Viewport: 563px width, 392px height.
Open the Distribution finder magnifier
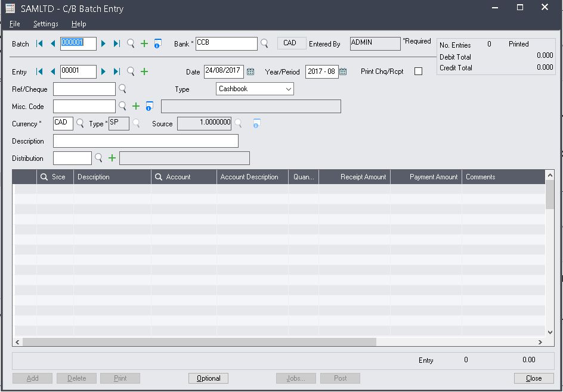point(98,158)
